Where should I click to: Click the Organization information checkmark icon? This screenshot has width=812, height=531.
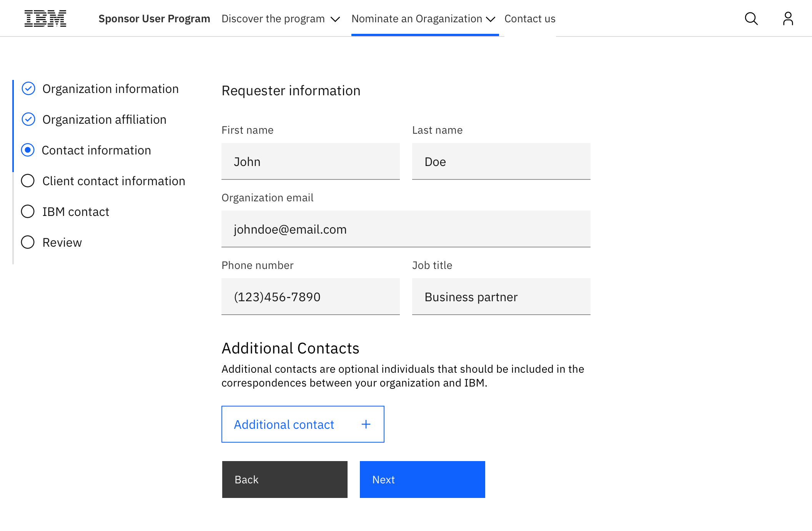[x=28, y=89]
